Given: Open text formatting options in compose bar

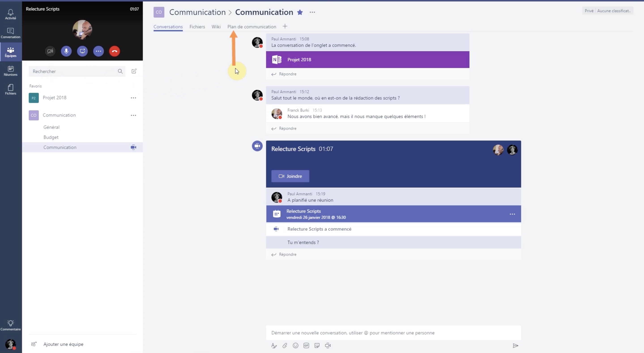Looking at the screenshot, I should tap(274, 345).
